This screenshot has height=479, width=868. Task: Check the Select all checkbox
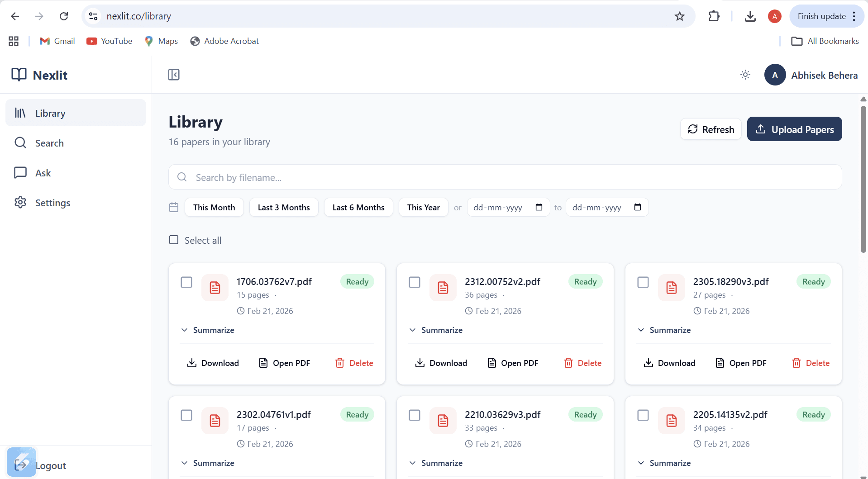pyautogui.click(x=174, y=240)
